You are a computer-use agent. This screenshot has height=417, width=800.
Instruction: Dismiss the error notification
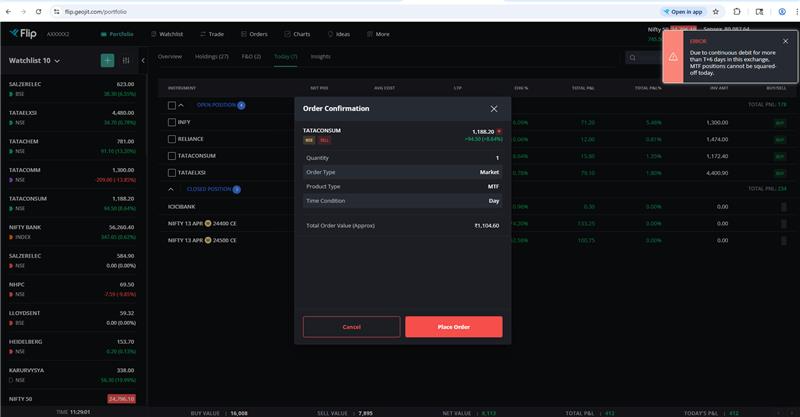[786, 41]
